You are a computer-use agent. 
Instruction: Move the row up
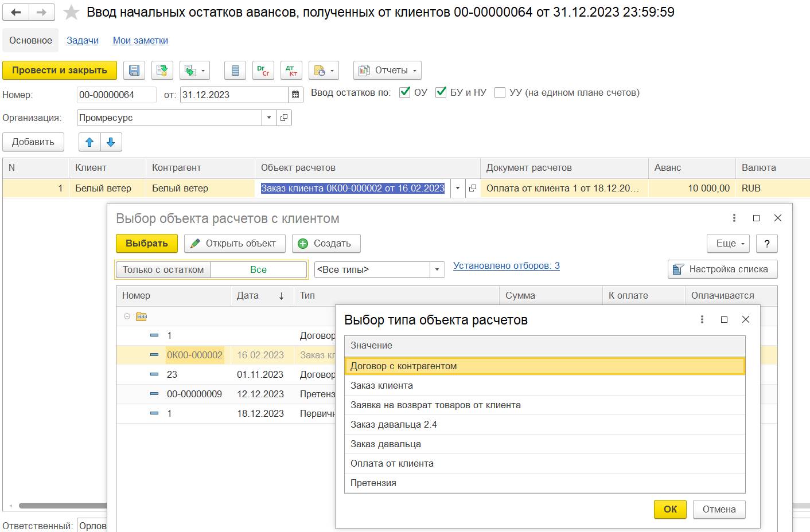coord(89,142)
